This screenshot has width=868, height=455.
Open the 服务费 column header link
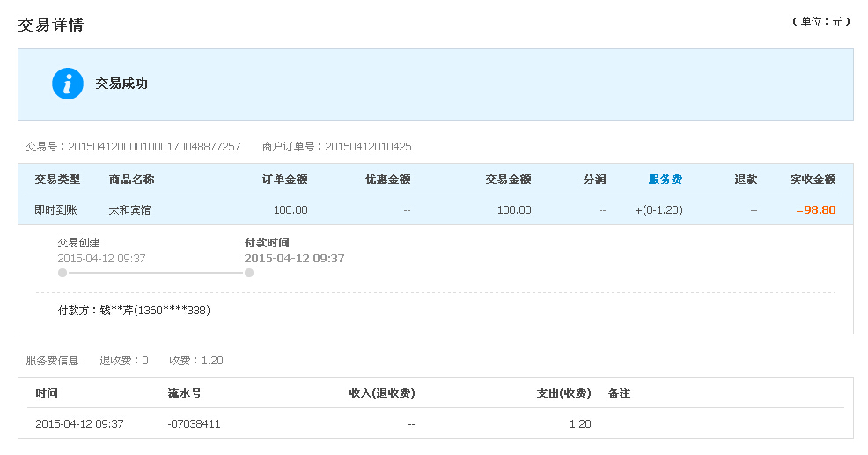[665, 179]
